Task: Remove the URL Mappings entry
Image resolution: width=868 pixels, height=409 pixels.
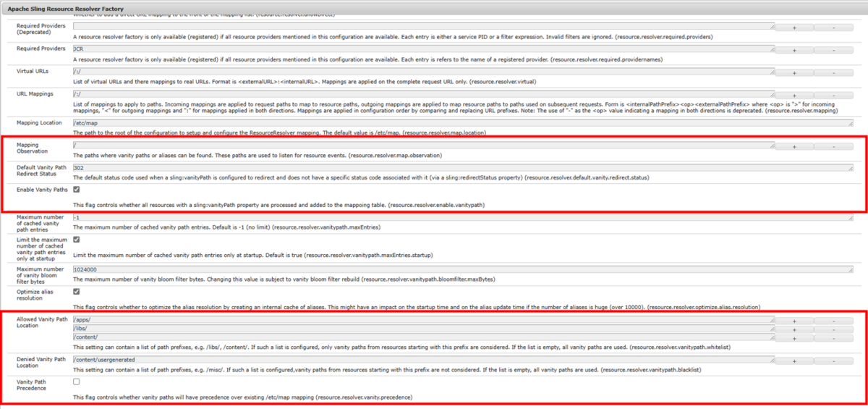Action: [x=833, y=96]
